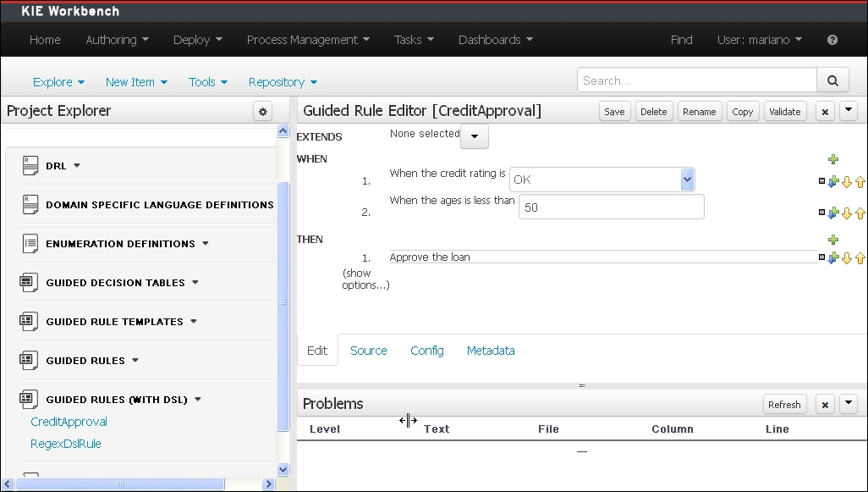Add a new condition in the WHEN section

833,159
